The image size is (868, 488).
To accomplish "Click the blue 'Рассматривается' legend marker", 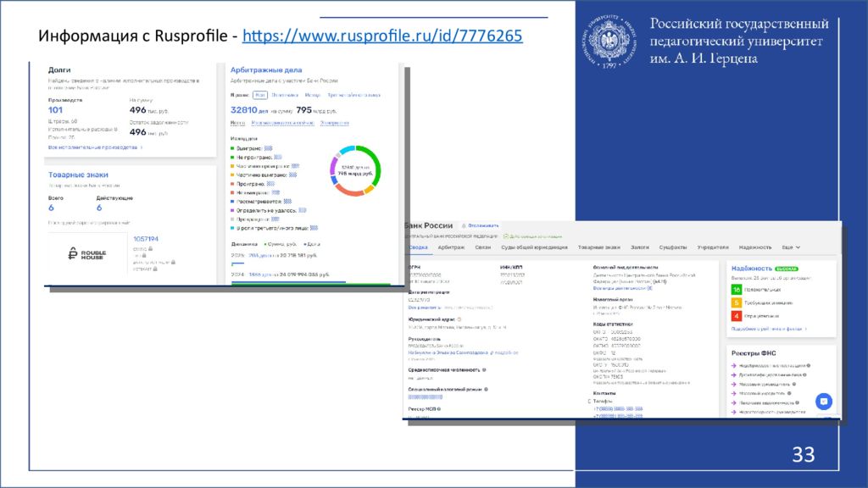I will pos(232,202).
